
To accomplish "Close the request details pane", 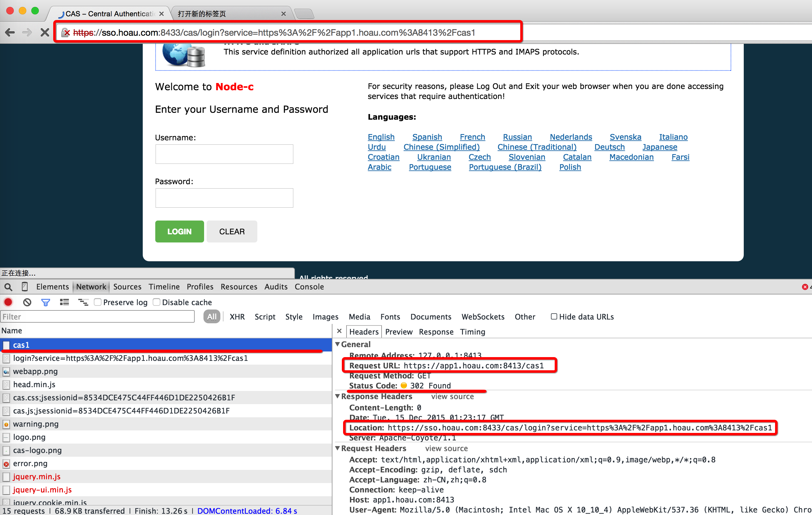I will [x=339, y=331].
